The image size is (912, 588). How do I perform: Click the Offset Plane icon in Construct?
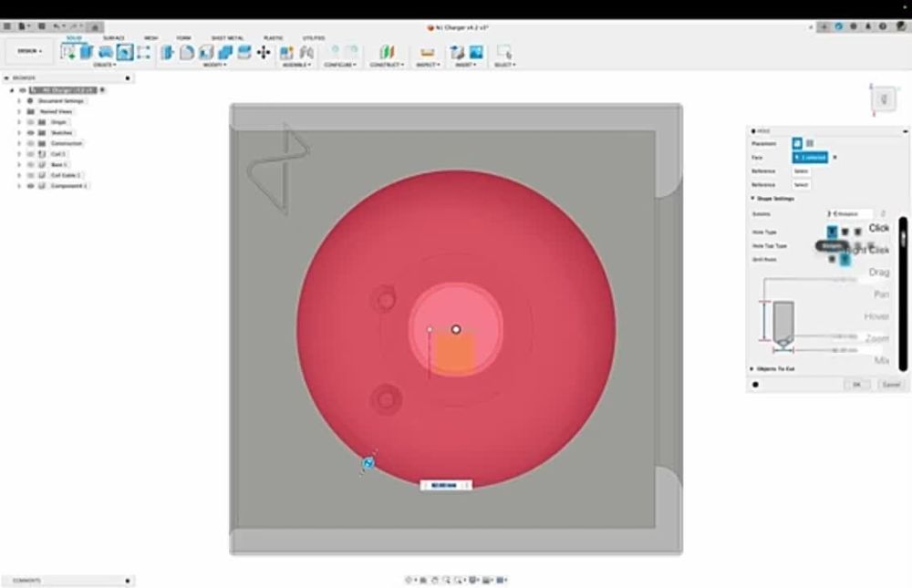pyautogui.click(x=387, y=52)
